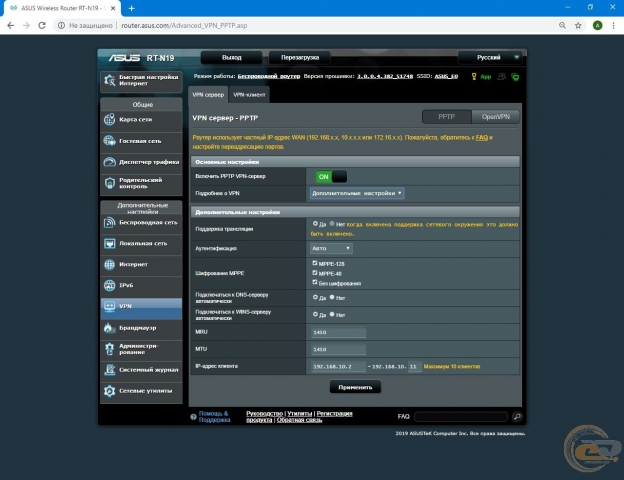Viewport: 624px width, 480px height.
Task: Open the FAQ link in warning text
Action: pos(482,137)
